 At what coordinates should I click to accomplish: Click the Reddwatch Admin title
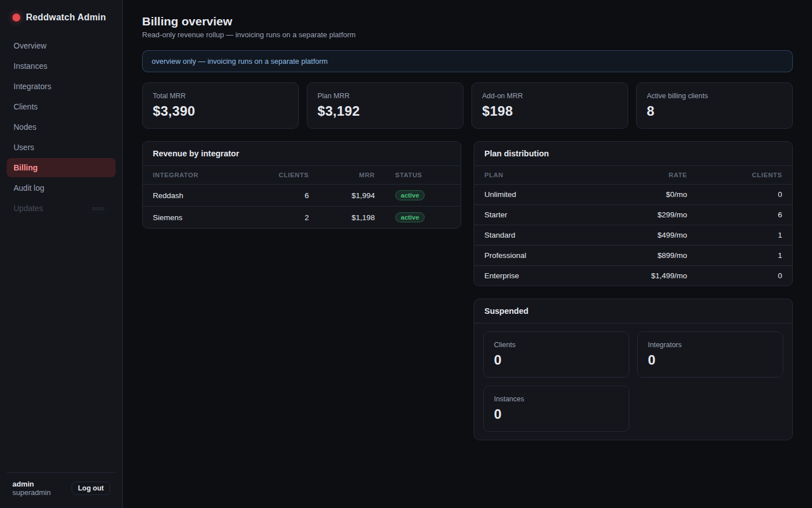[x=66, y=17]
